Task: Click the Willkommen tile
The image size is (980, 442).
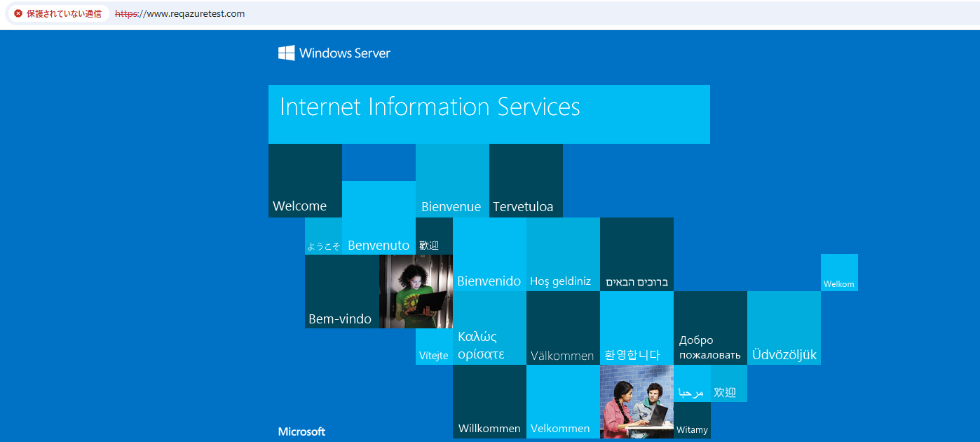Action: [489, 401]
